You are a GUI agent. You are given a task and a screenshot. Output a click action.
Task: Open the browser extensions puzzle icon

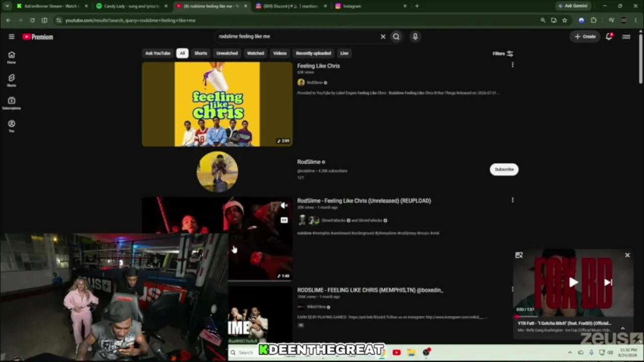(594, 20)
